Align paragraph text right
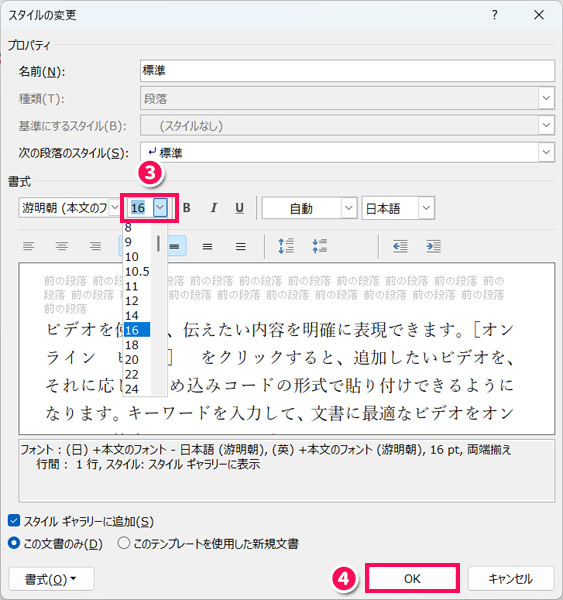Image resolution: width=563 pixels, height=600 pixels. tap(95, 246)
